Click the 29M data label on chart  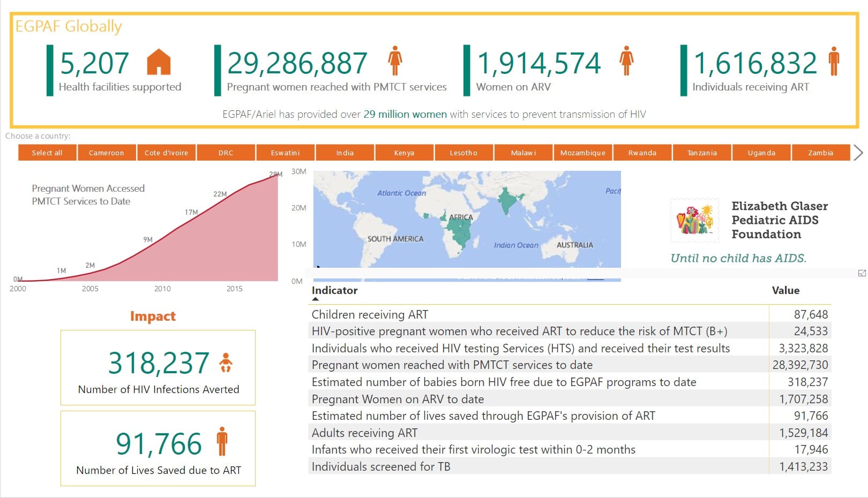point(275,174)
